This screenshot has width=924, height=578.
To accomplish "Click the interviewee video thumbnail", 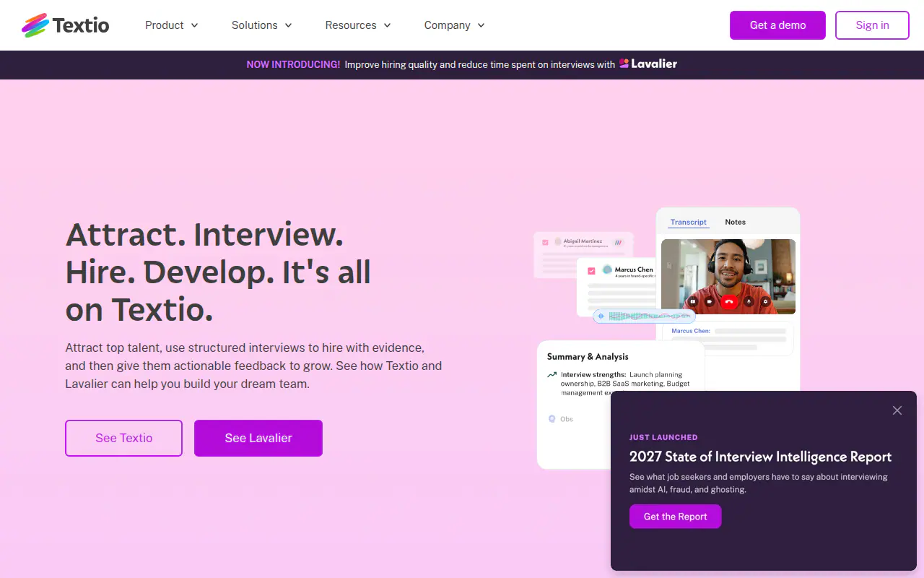I will 728,277.
